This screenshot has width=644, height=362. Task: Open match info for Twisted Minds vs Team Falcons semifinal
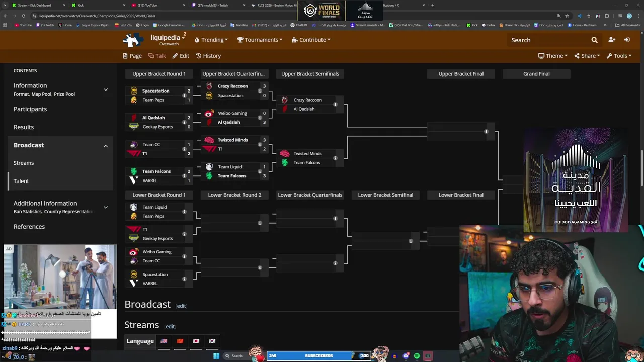(x=335, y=158)
